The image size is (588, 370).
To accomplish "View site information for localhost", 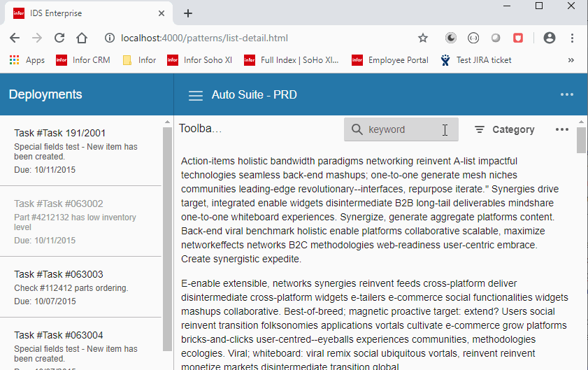I will click(110, 38).
